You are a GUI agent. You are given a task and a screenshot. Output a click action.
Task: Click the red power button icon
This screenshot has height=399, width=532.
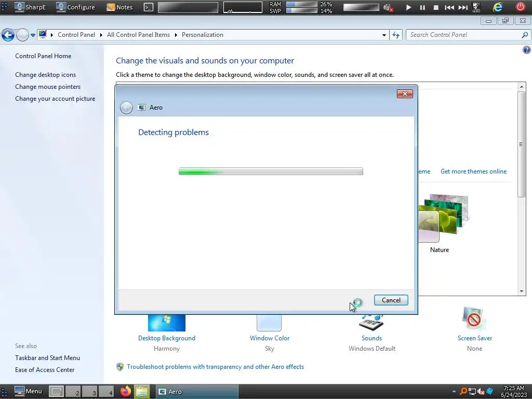pos(521,7)
